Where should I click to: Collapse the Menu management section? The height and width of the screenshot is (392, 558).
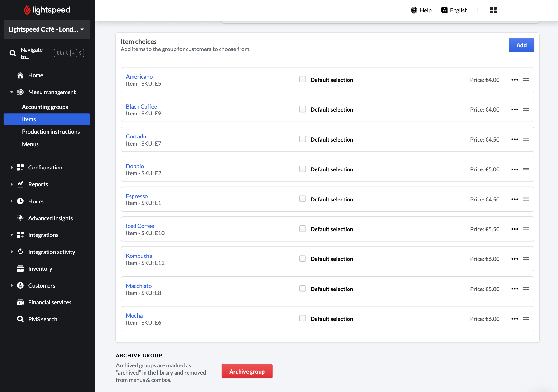tap(12, 92)
